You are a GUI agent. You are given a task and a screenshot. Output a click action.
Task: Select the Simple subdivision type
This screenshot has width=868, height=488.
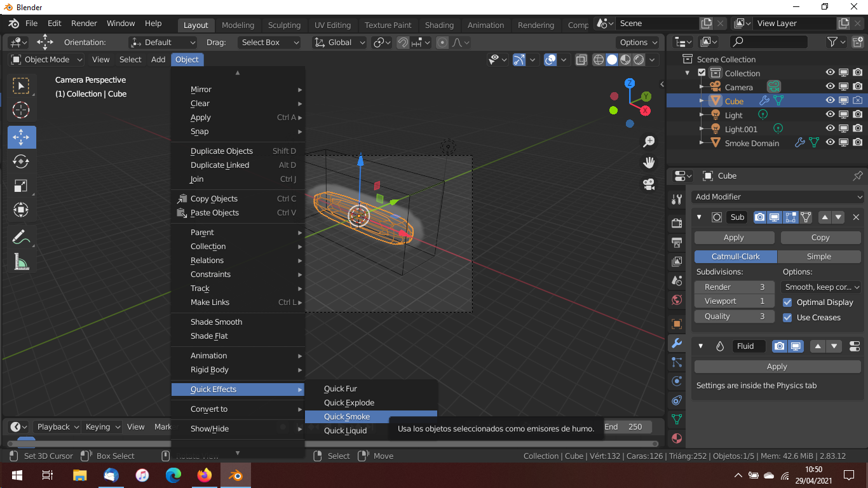pos(819,257)
